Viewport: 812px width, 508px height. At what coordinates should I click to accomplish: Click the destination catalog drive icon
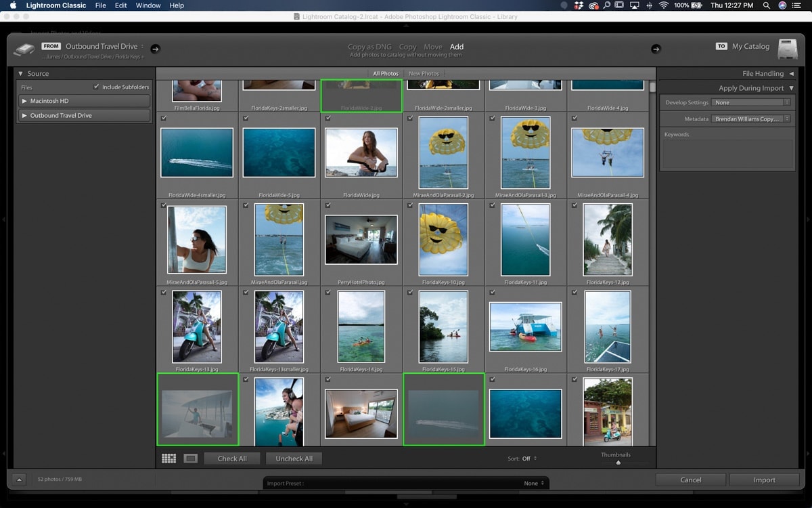coord(787,49)
